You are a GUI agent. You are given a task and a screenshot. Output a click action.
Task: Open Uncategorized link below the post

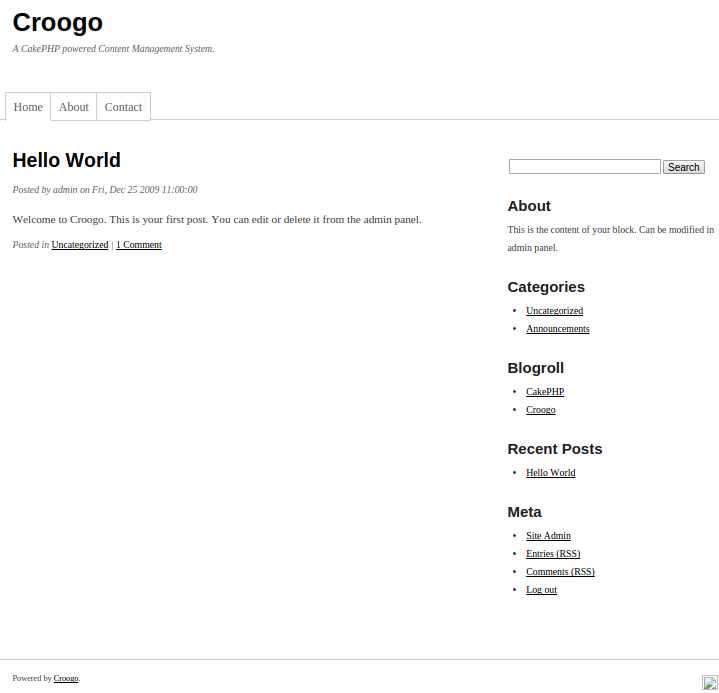coord(80,245)
